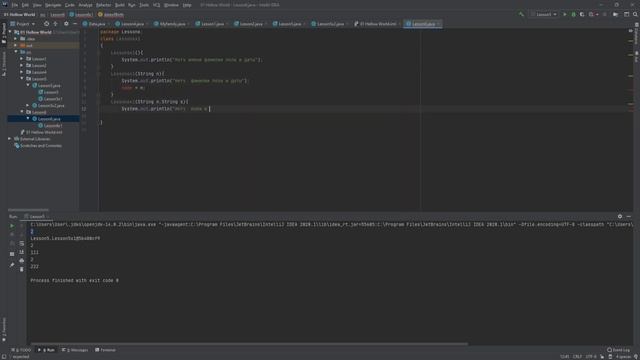This screenshot has height=360, width=640.
Task: Run with coverage icon in top toolbar
Action: pos(582,14)
